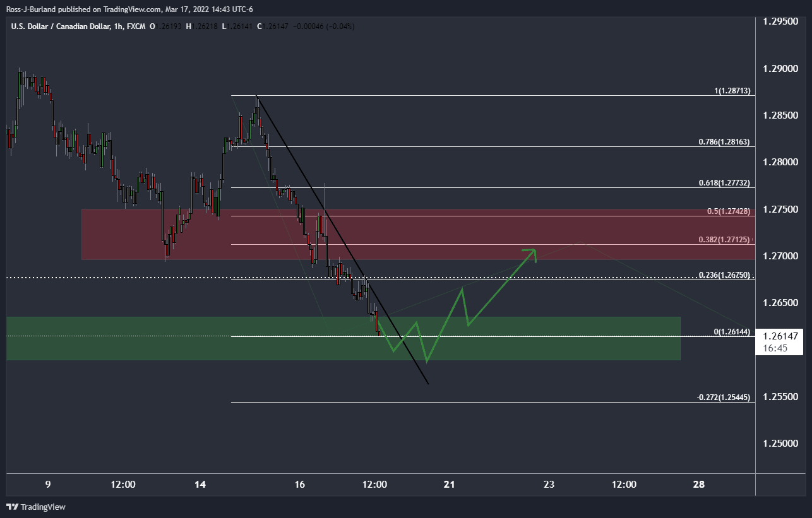Click the 1.26500 price axis label
The width and height of the screenshot is (812, 518).
pos(782,303)
